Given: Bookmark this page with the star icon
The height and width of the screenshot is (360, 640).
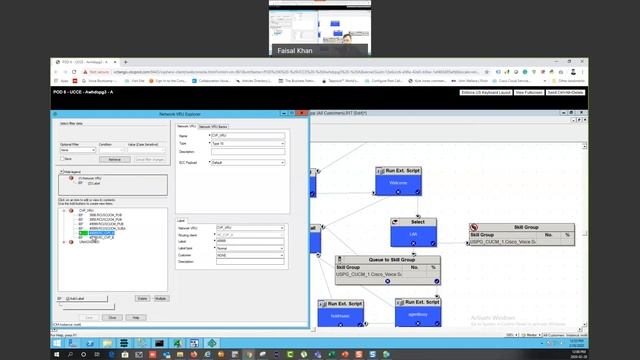Looking at the screenshot, I should 487,72.
